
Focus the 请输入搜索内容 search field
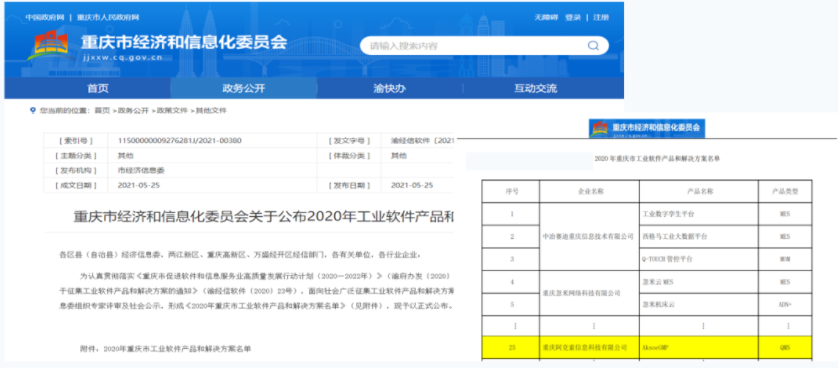(x=484, y=45)
